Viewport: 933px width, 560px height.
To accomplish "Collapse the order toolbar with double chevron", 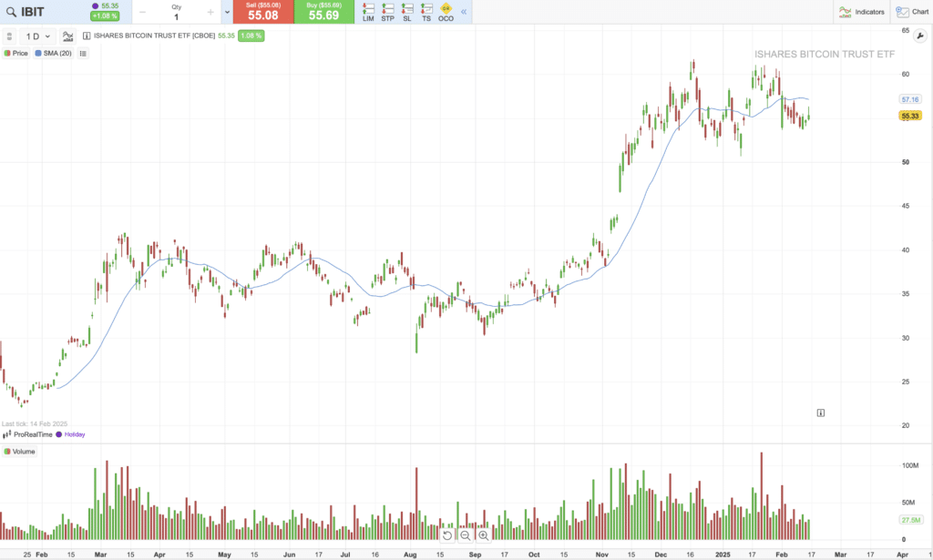I will (x=464, y=12).
